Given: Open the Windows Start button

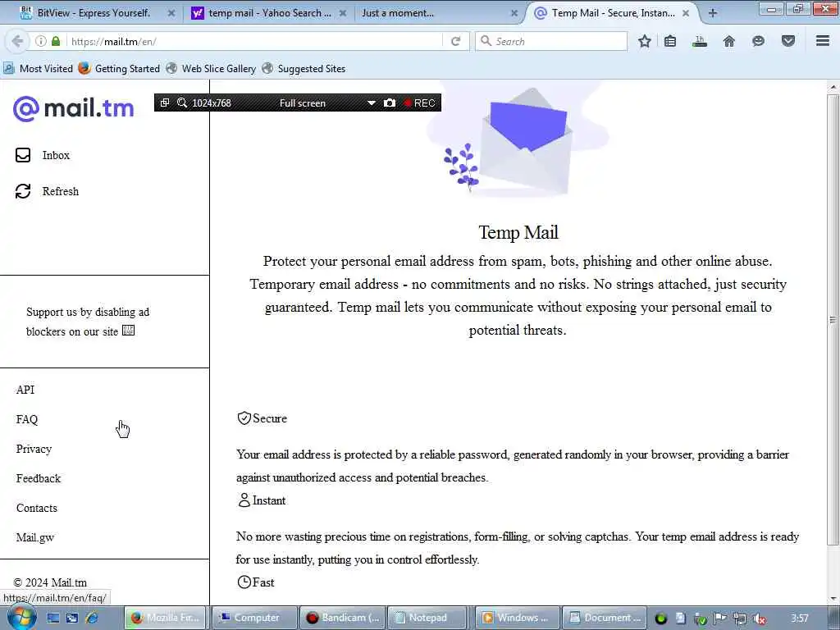Looking at the screenshot, I should [21, 618].
